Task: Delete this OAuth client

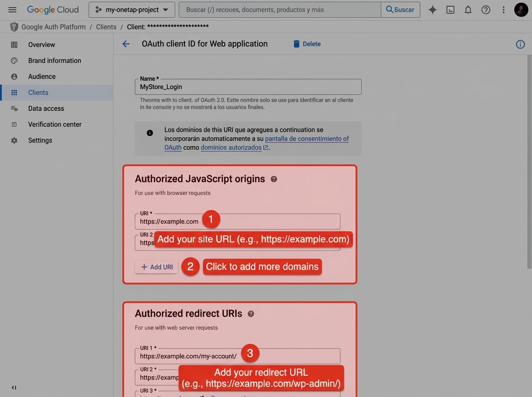Action: pos(307,44)
